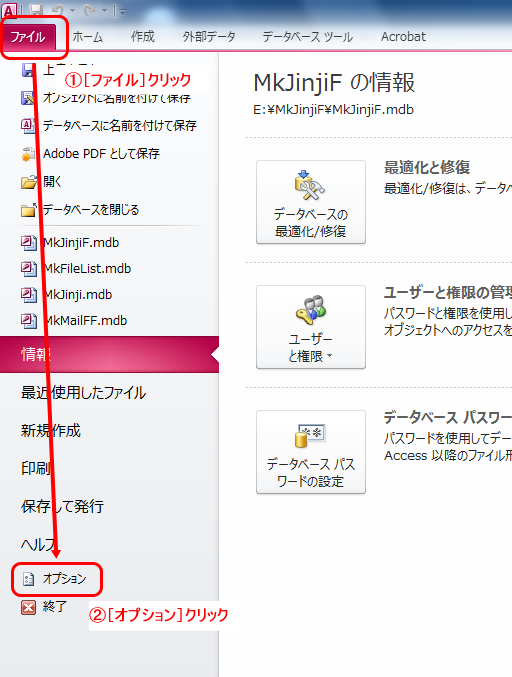Click the save-object-as icon in sidebar

28,98
